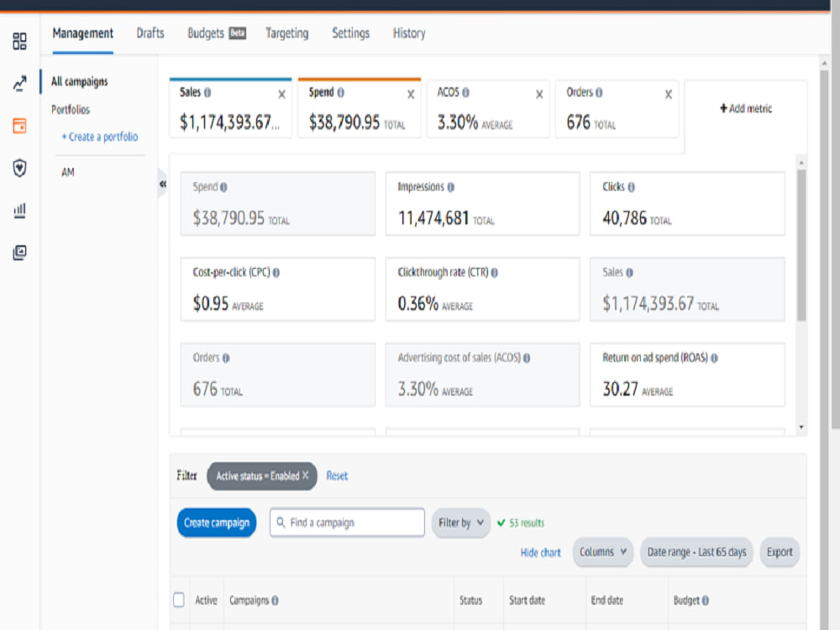Show info for top Spend metric

(341, 92)
